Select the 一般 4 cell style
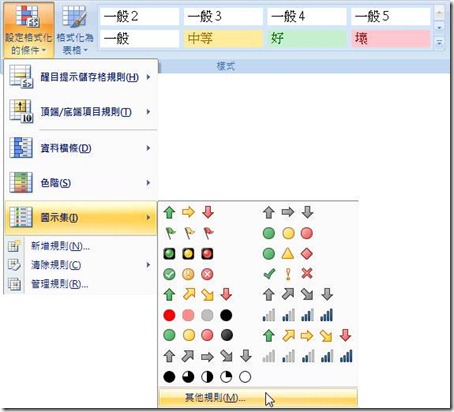The image size is (454, 412). 306,16
